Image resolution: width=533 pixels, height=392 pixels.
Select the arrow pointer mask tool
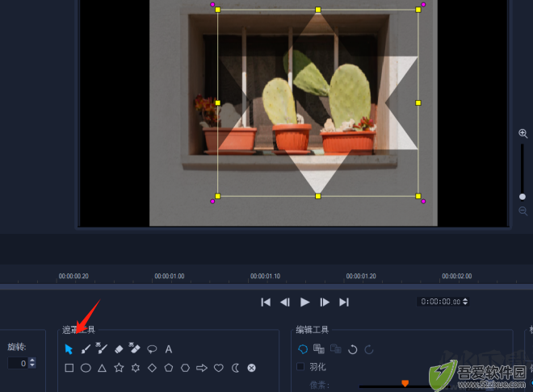click(69, 349)
